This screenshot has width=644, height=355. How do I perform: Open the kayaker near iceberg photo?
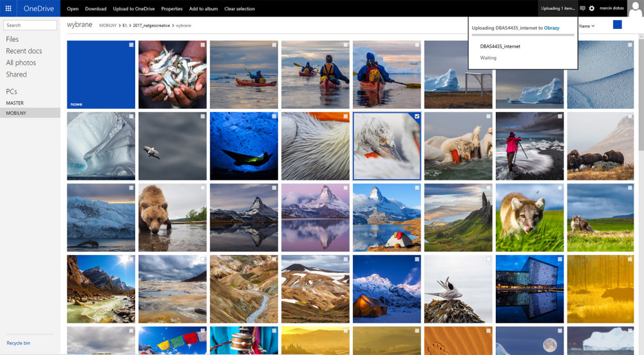point(387,74)
